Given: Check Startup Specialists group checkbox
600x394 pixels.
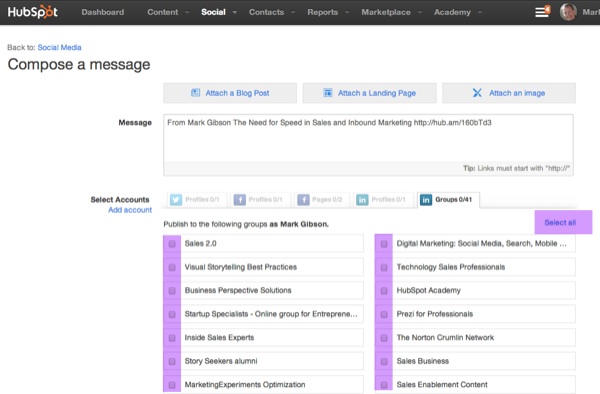Looking at the screenshot, I should click(x=172, y=314).
